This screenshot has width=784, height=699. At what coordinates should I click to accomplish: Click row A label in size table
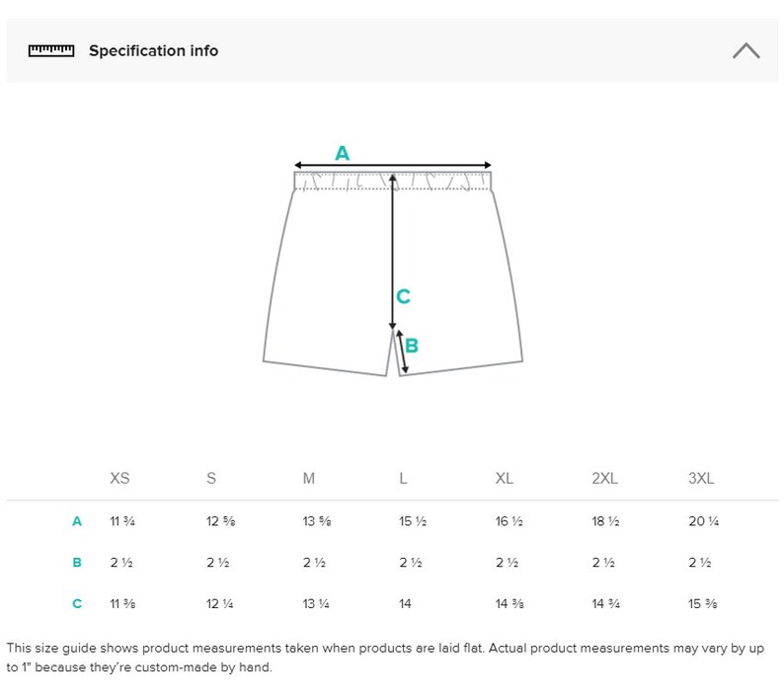(77, 521)
